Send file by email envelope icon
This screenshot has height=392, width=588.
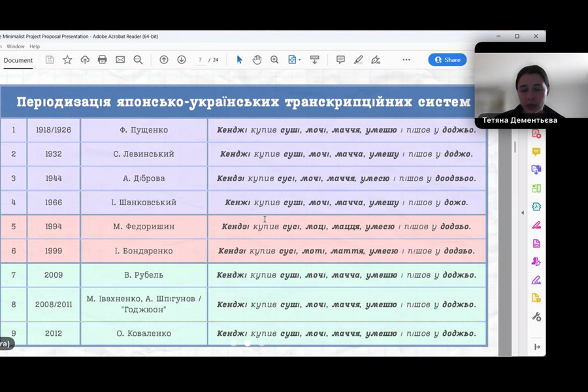coord(120,59)
